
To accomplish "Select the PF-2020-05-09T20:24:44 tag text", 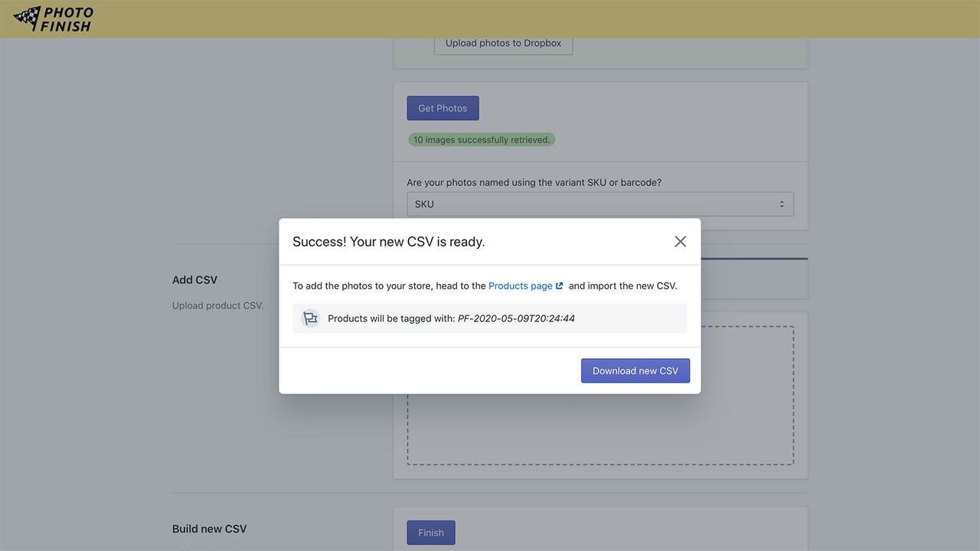I will coord(516,318).
